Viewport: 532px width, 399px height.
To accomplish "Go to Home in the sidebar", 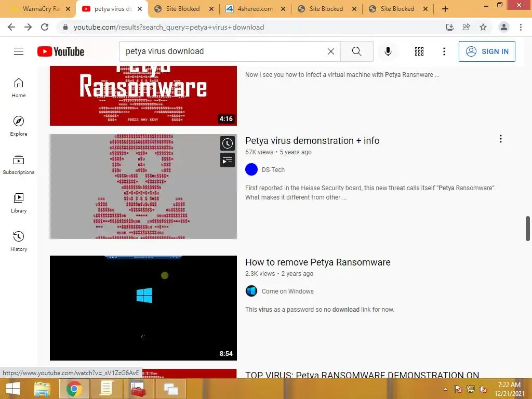I will pyautogui.click(x=19, y=87).
